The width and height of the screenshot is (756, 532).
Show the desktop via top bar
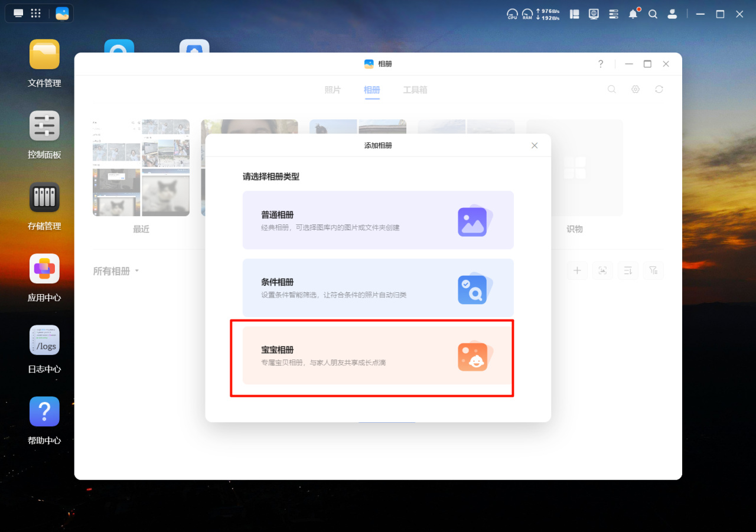click(19, 14)
